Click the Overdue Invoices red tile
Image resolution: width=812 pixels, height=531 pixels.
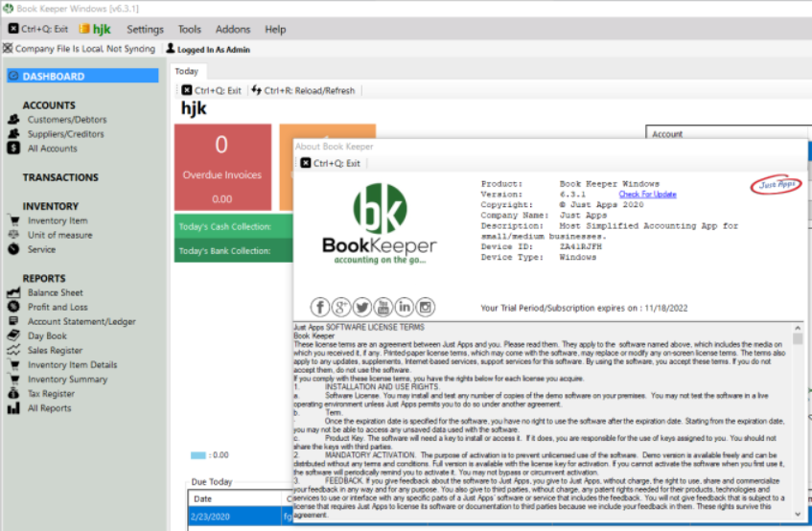(x=222, y=167)
